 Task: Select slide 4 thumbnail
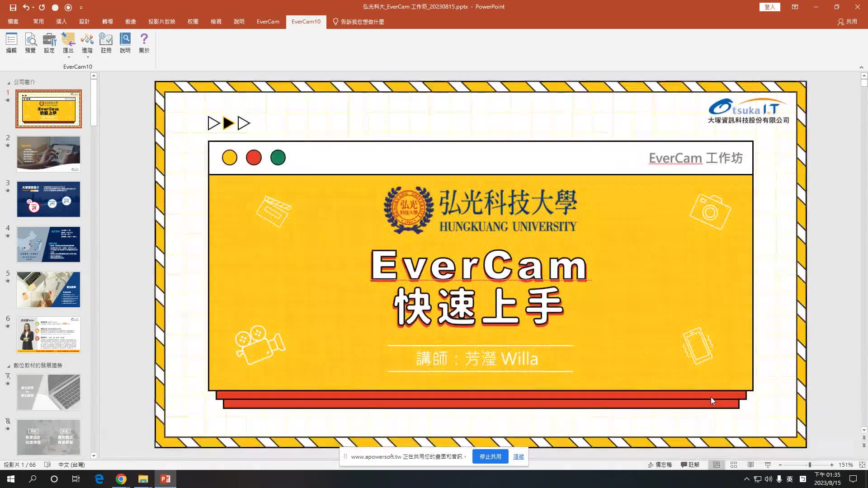click(x=48, y=244)
